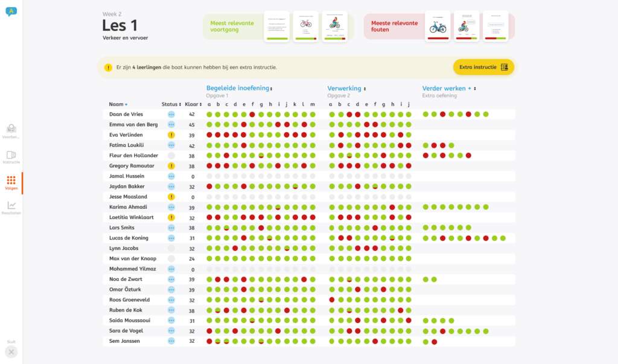Expand the Verwerking section header
Screen dimensions: 618x364
coord(346,88)
